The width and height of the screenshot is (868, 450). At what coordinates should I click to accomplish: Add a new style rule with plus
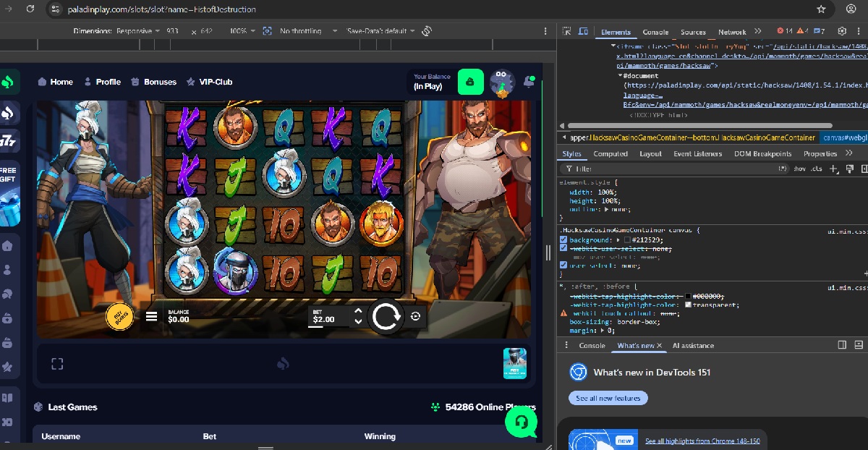[x=833, y=169]
